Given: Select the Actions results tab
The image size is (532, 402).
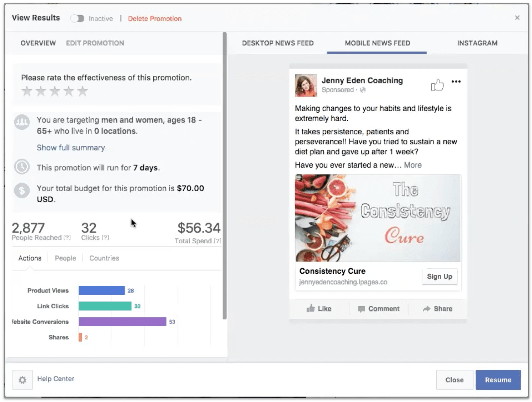Looking at the screenshot, I should [x=30, y=258].
